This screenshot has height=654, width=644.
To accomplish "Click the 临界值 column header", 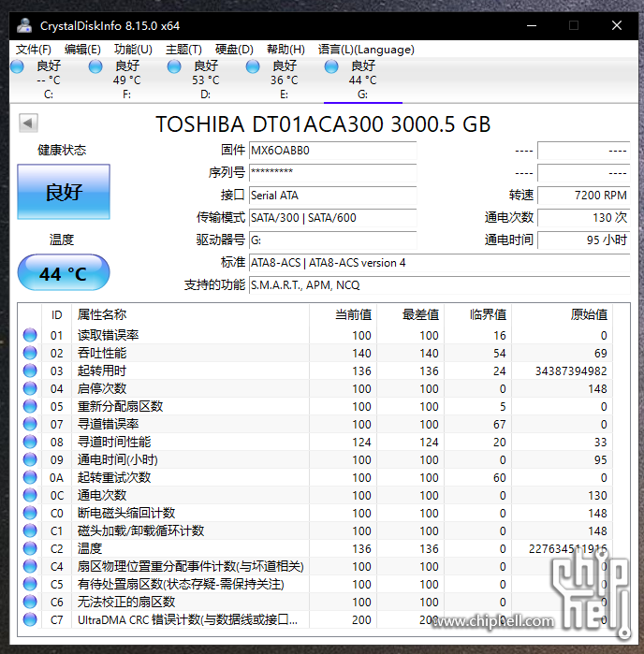I will coord(478,314).
